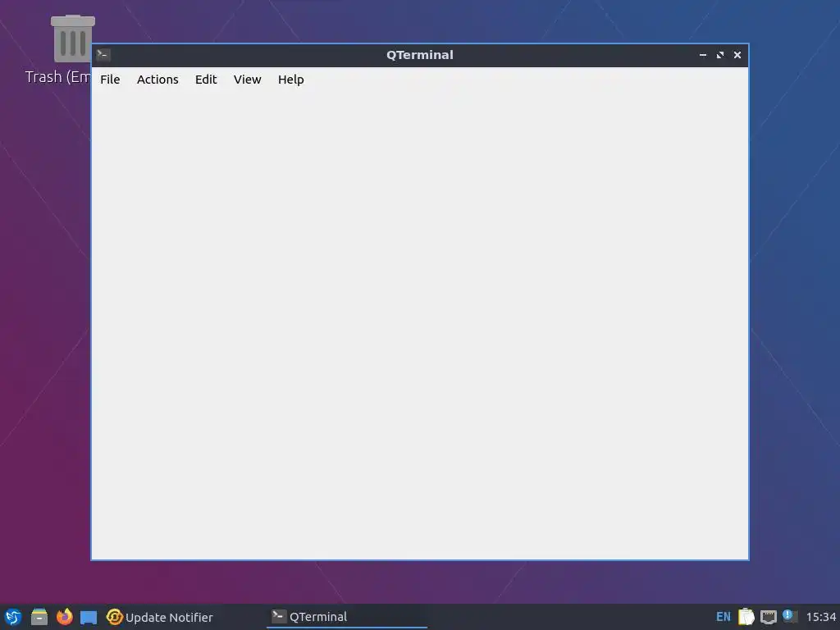Launch the file manager from the panel

pyautogui.click(x=39, y=617)
